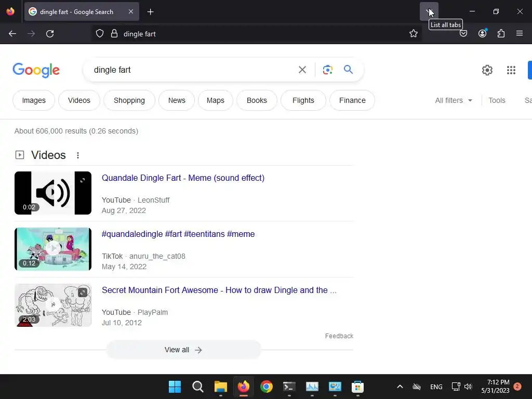Screen dimensions: 532x399
Task: Close the dingle fart Google Search tab
Action: pyautogui.click(x=131, y=11)
